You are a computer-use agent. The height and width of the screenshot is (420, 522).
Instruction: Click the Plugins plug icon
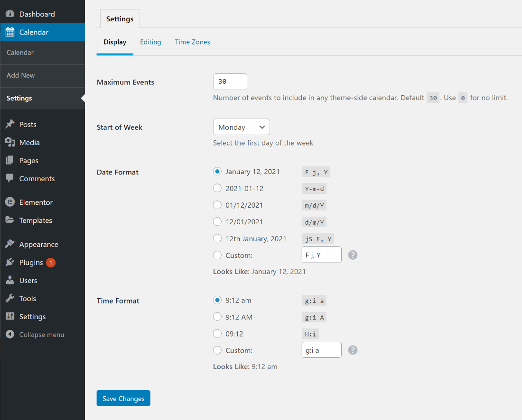click(x=10, y=262)
